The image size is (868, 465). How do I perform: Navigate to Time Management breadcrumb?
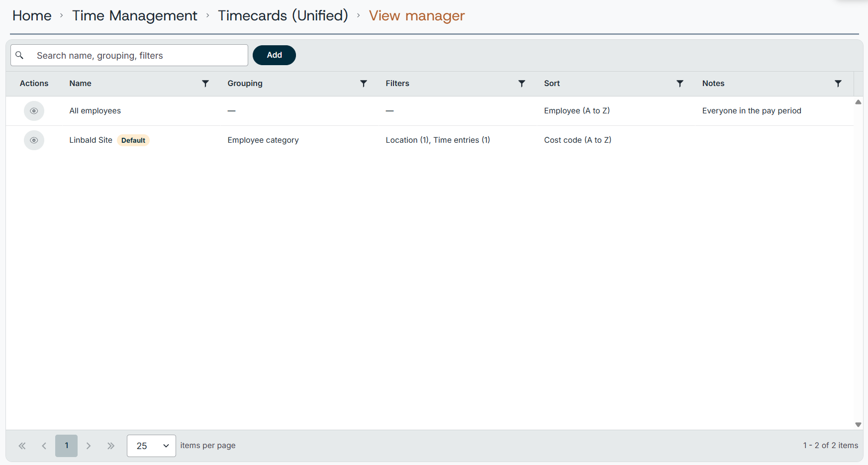(x=135, y=15)
